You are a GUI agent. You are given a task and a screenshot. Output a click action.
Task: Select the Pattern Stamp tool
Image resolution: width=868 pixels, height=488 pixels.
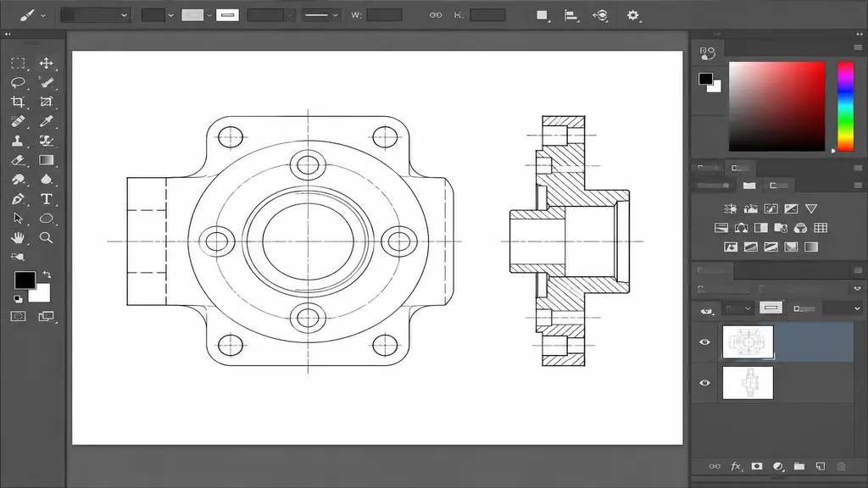[47, 141]
